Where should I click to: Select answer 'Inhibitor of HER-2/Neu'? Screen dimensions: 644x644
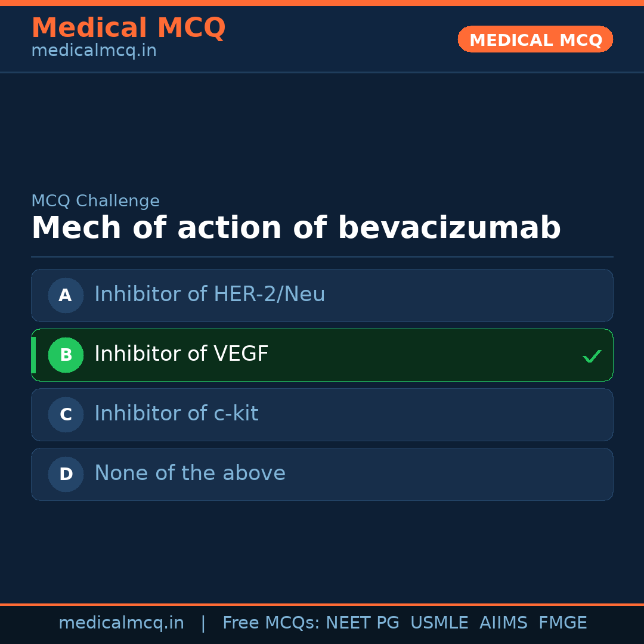click(x=210, y=295)
